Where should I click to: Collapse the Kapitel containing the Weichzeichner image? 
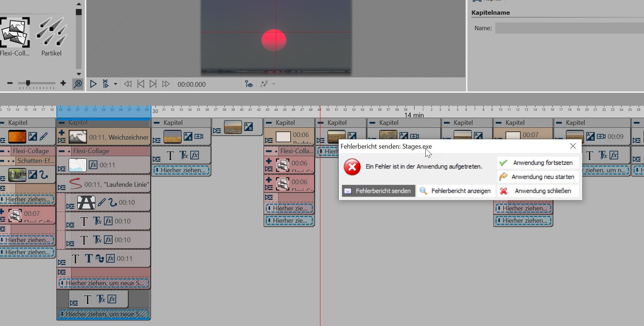[x=62, y=123]
